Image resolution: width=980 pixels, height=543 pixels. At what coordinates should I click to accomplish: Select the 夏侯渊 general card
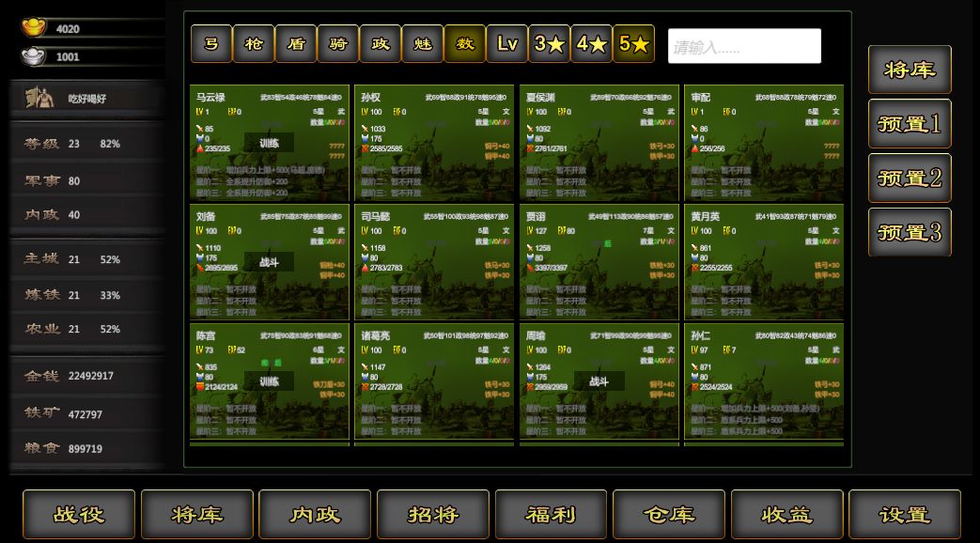(599, 143)
